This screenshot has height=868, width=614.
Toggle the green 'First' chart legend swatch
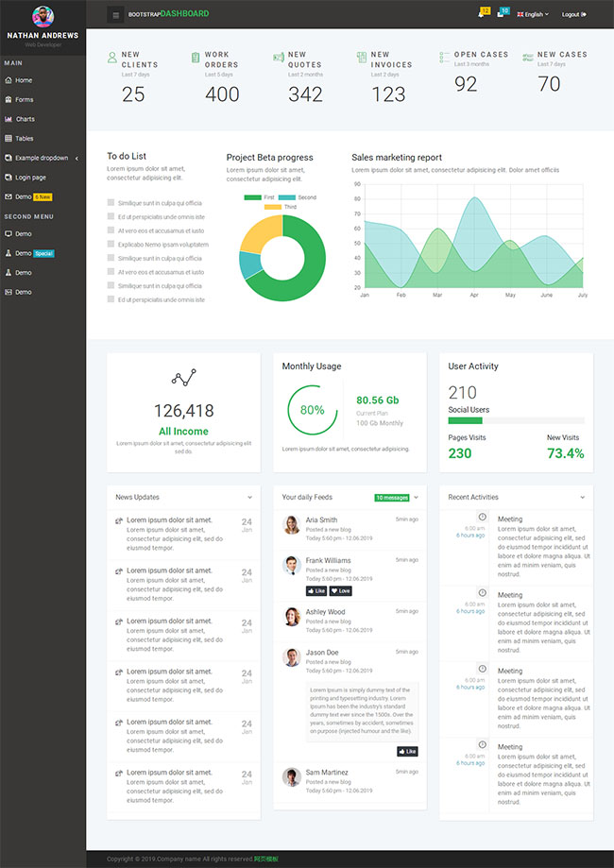(x=252, y=197)
